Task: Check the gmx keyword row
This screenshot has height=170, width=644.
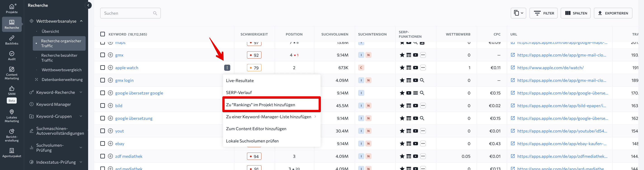Action: (103, 55)
